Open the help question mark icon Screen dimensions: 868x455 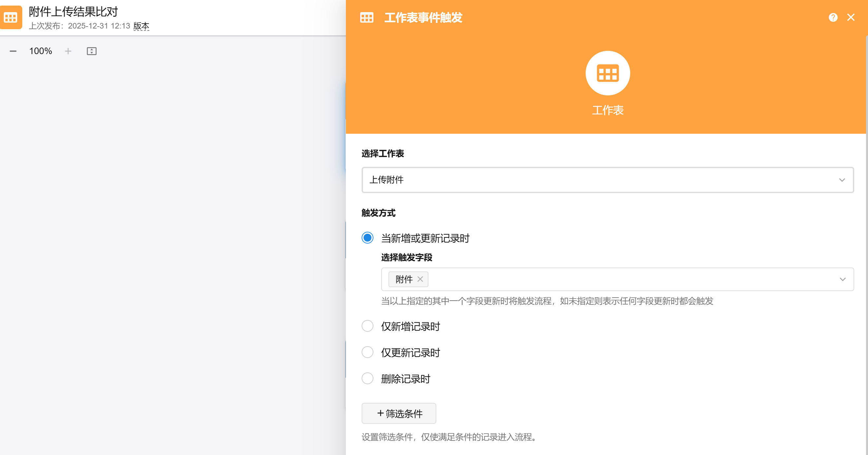pos(833,18)
